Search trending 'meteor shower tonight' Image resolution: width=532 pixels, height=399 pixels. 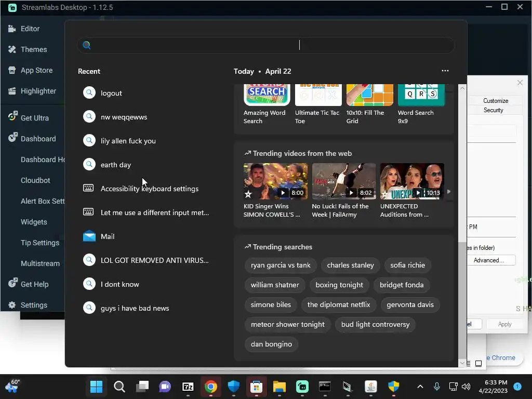[288, 324]
